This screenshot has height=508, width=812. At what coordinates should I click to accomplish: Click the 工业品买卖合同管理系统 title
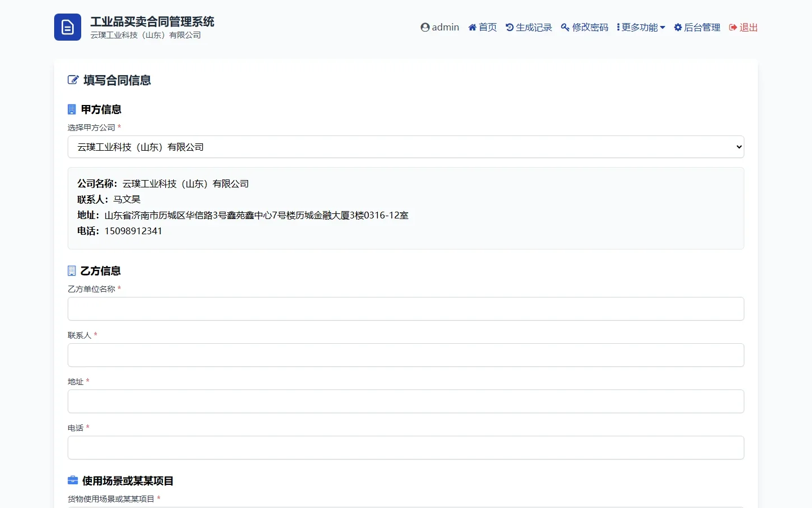point(152,21)
